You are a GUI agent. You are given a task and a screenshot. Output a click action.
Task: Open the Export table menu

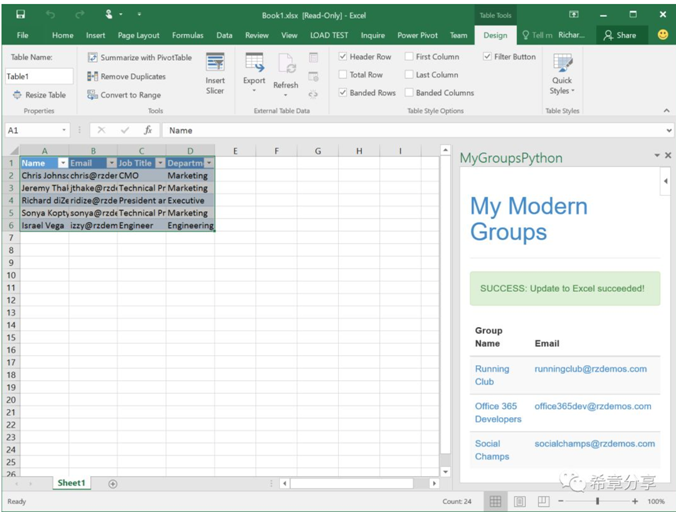point(254,72)
